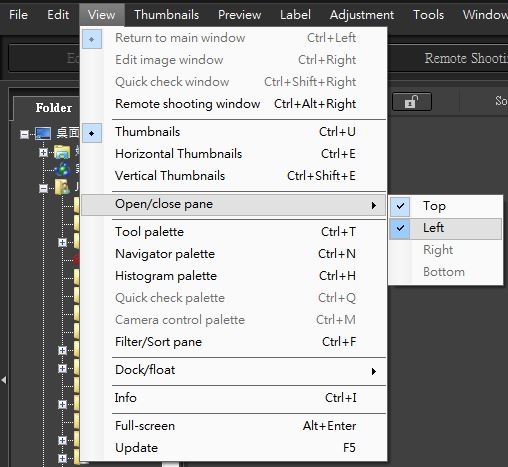The height and width of the screenshot is (467, 508).
Task: Click the Remote Shooting button
Action: pyautogui.click(x=466, y=58)
